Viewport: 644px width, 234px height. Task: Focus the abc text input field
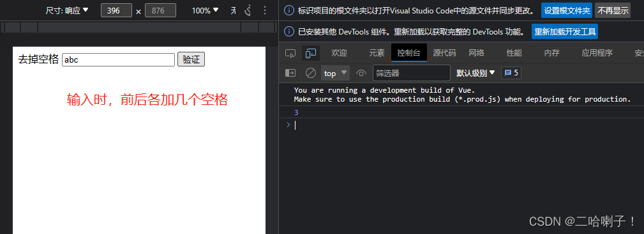pos(118,59)
